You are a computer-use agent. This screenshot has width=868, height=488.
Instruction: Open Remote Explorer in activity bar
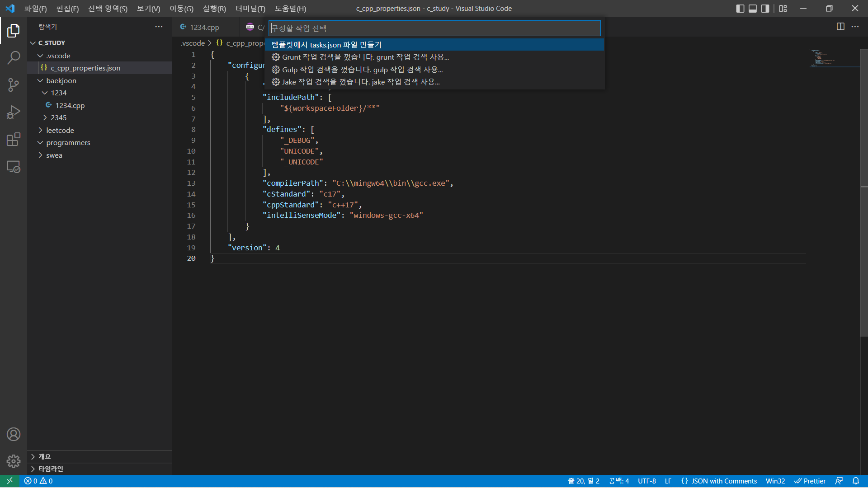(14, 167)
